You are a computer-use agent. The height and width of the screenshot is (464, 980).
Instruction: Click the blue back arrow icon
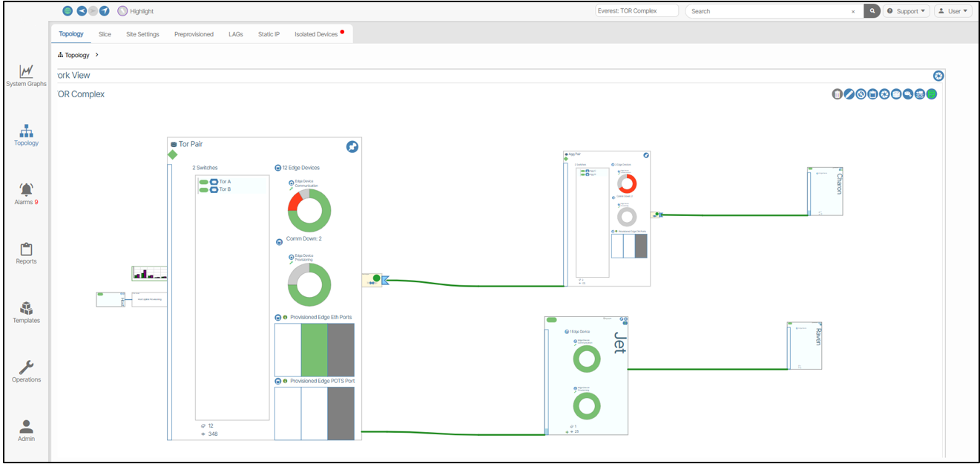(82, 11)
